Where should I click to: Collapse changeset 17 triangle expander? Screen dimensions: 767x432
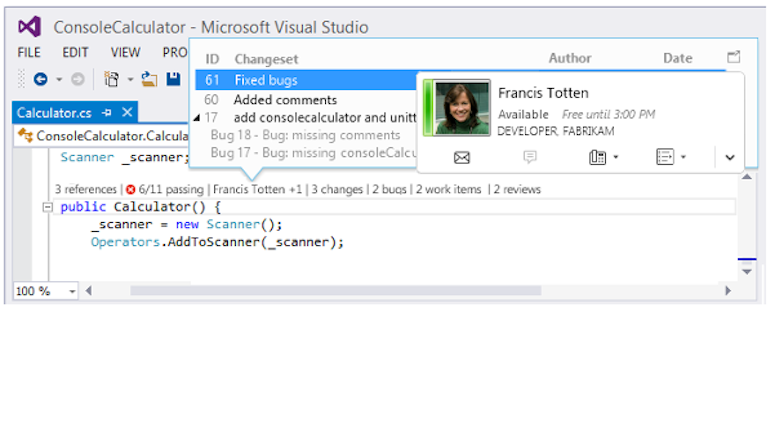click(197, 118)
